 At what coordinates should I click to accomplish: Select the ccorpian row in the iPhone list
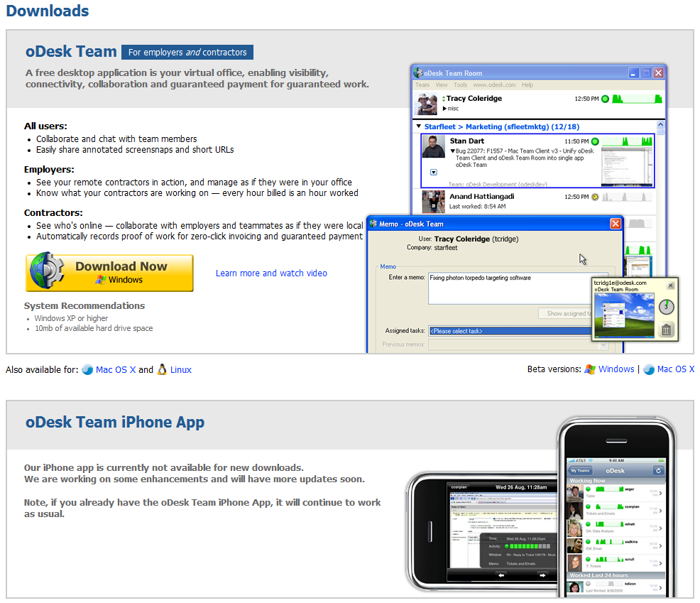(x=616, y=510)
